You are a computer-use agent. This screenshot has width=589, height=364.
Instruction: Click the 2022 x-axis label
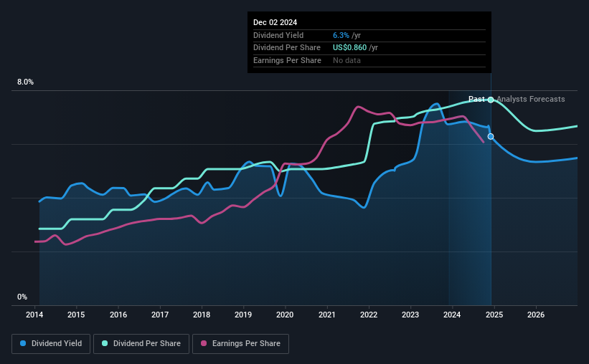click(369, 315)
